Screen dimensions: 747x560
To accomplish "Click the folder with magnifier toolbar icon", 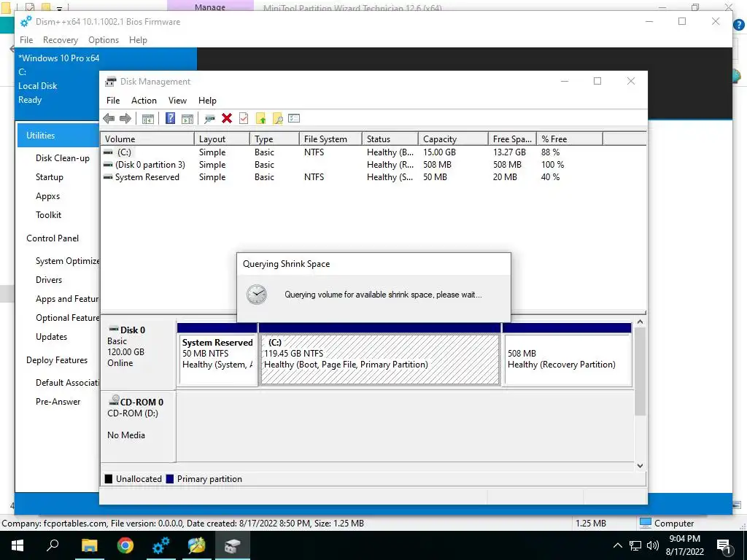I will click(278, 119).
